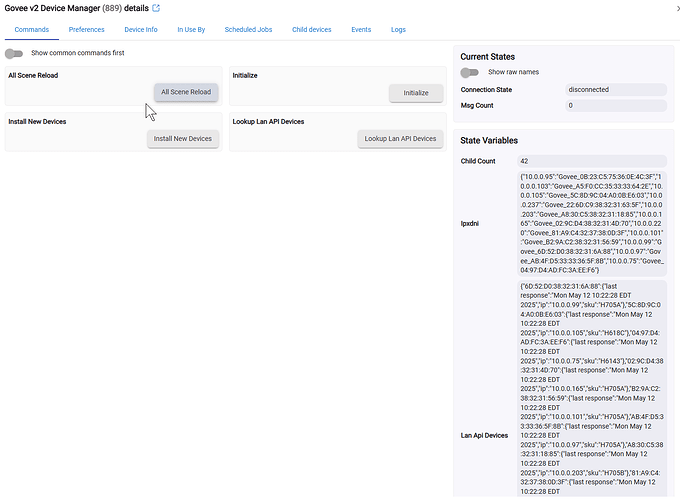Screen dimensions: 680x500
Task: Open the Logs tab
Action: click(x=398, y=30)
